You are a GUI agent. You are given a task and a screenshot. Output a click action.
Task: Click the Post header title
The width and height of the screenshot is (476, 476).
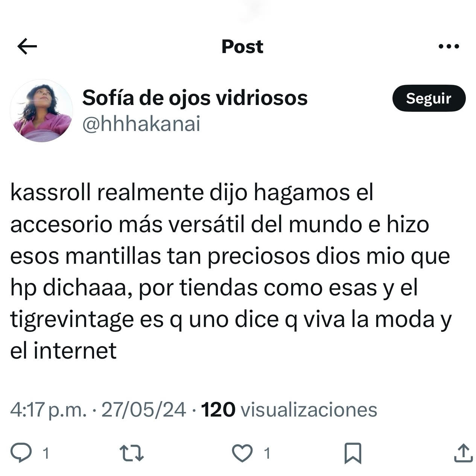click(x=242, y=47)
